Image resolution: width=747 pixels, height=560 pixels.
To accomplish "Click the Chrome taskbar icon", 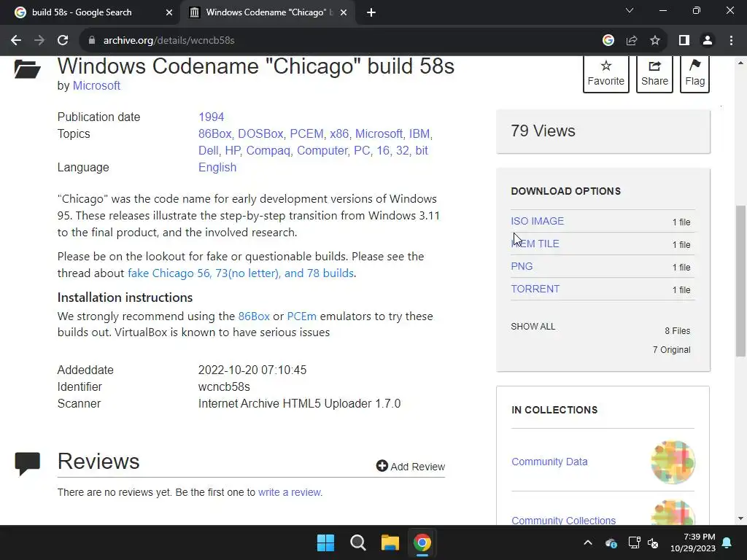I will 422,542.
